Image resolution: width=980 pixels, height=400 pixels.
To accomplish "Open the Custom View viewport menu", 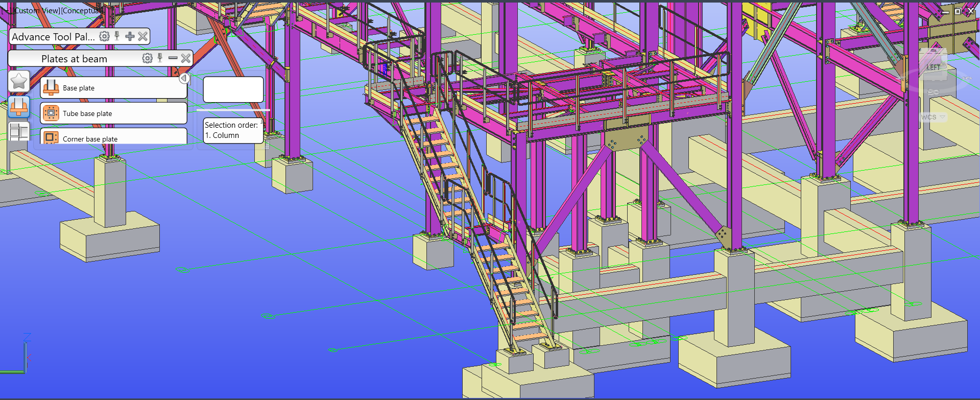I will point(37,10).
